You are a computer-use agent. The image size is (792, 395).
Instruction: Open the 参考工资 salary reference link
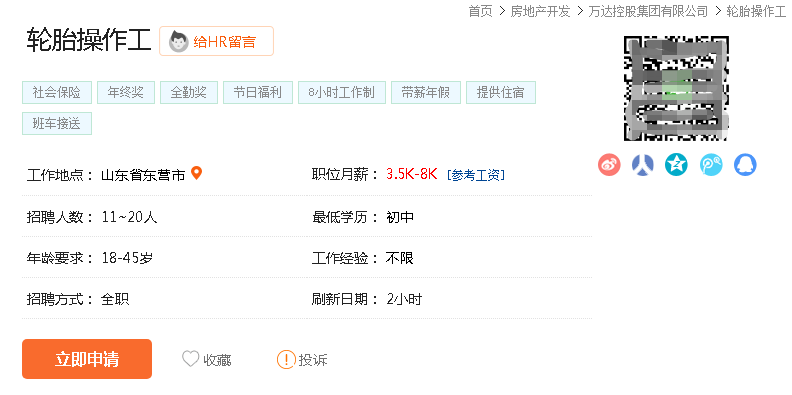pyautogui.click(x=476, y=175)
